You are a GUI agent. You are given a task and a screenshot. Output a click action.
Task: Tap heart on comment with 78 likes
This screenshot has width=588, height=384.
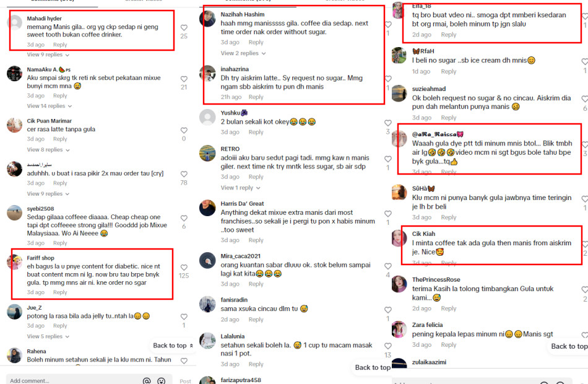tap(184, 174)
